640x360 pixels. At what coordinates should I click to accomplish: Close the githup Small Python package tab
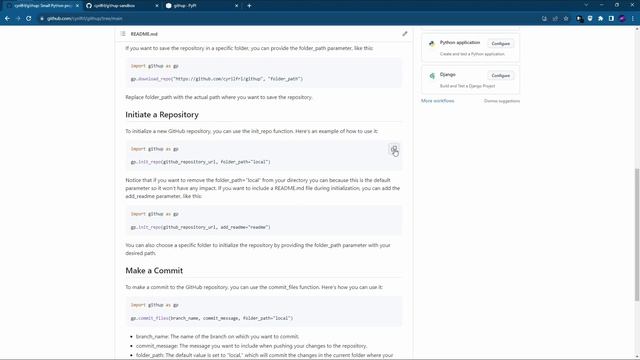tap(77, 6)
